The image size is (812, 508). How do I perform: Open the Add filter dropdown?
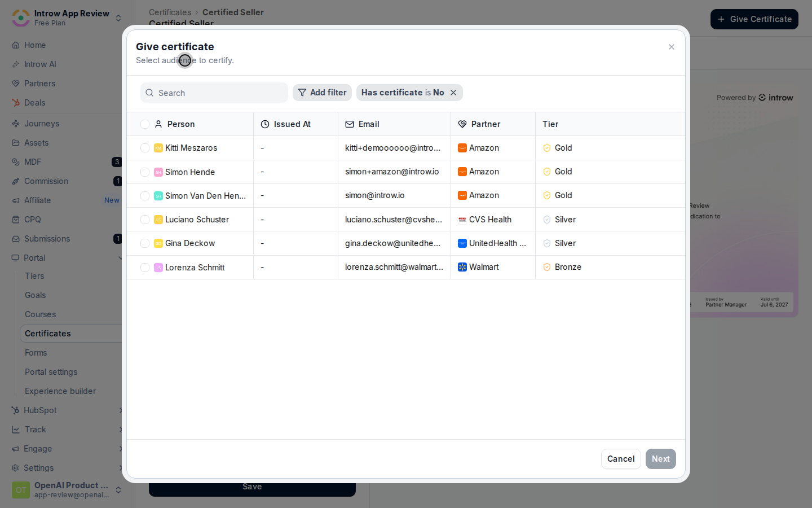[323, 93]
